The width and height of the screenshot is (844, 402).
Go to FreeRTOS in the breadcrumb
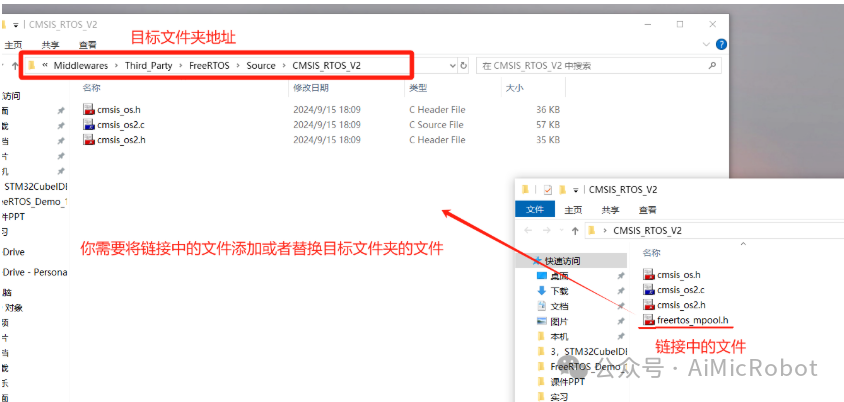pyautogui.click(x=209, y=65)
